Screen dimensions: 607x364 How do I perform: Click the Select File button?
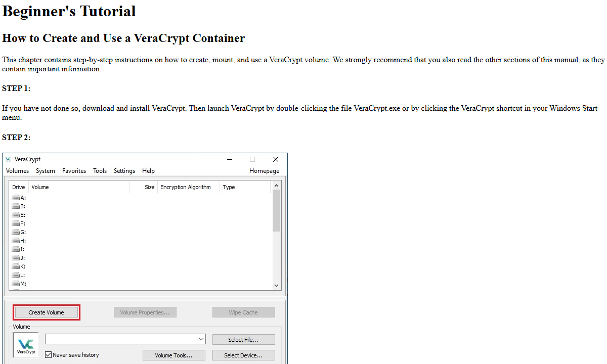click(x=243, y=339)
